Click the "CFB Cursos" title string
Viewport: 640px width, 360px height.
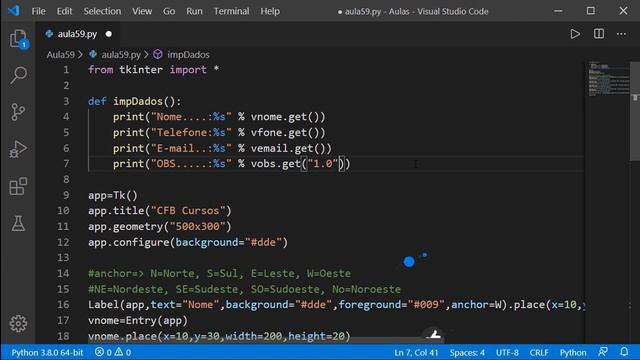tap(188, 211)
